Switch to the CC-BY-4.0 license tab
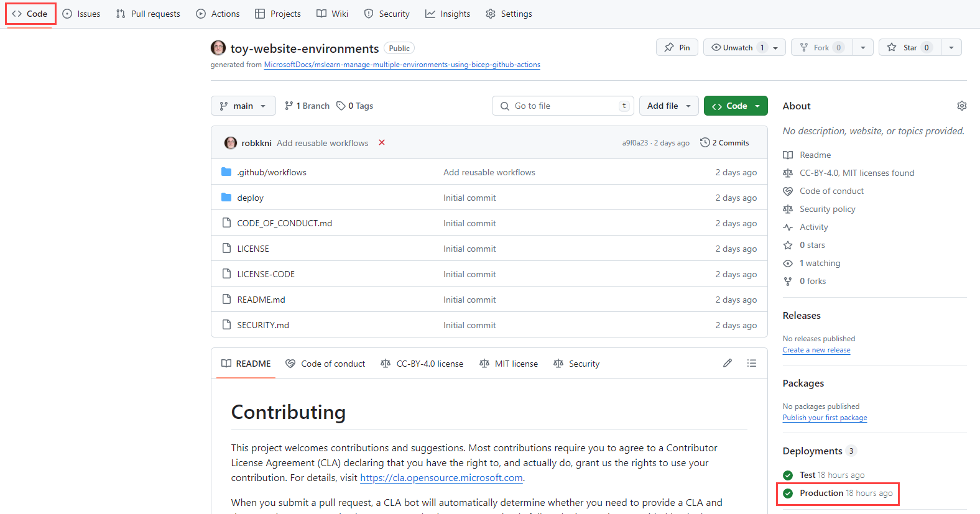This screenshot has height=514, width=980. point(422,364)
